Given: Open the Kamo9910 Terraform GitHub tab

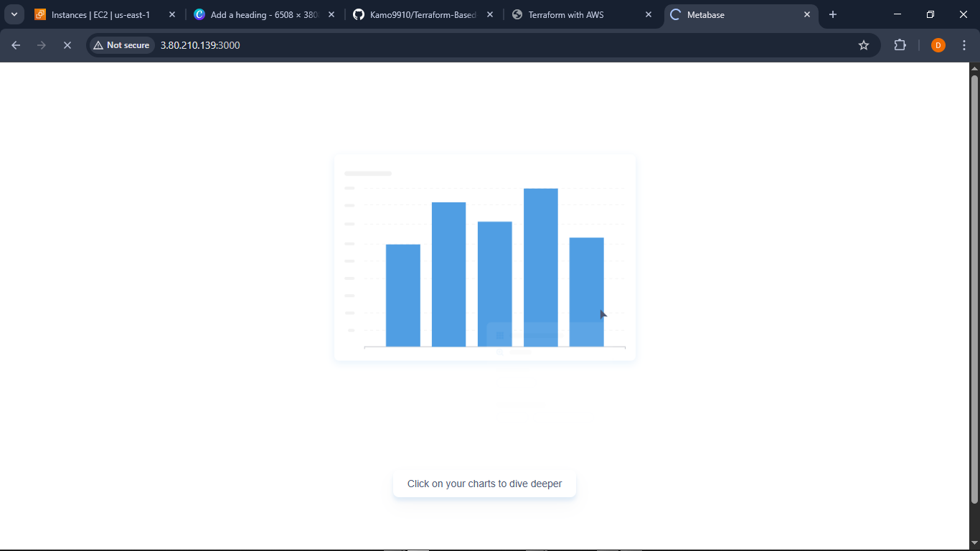Looking at the screenshot, I should (x=422, y=14).
